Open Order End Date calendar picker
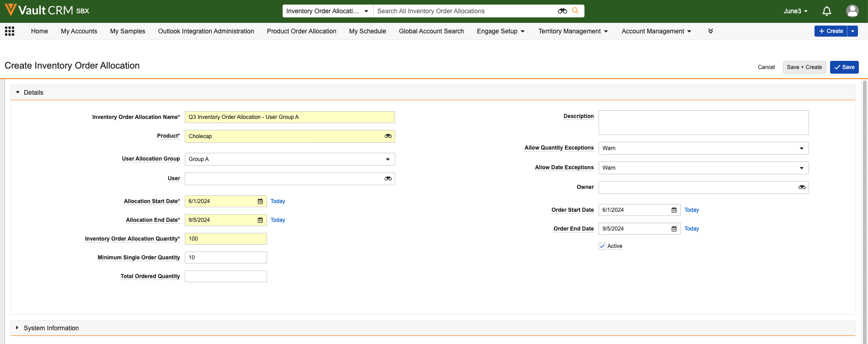The width and height of the screenshot is (868, 344). [674, 229]
